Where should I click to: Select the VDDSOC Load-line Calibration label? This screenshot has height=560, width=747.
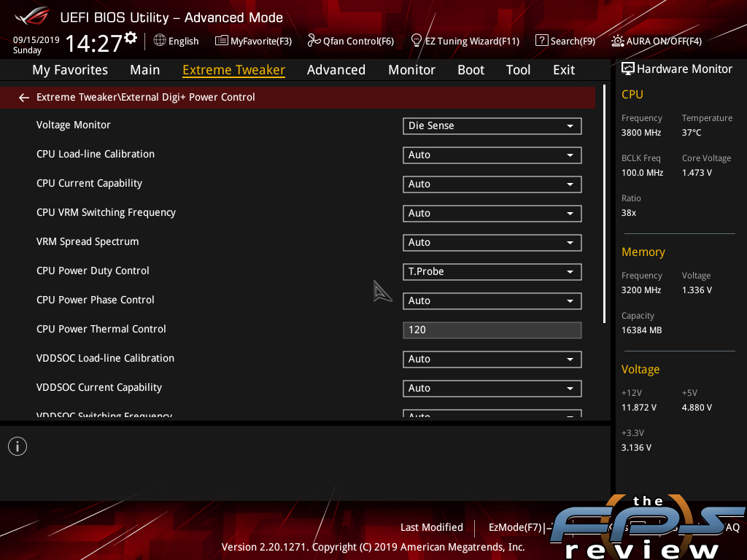pyautogui.click(x=105, y=358)
